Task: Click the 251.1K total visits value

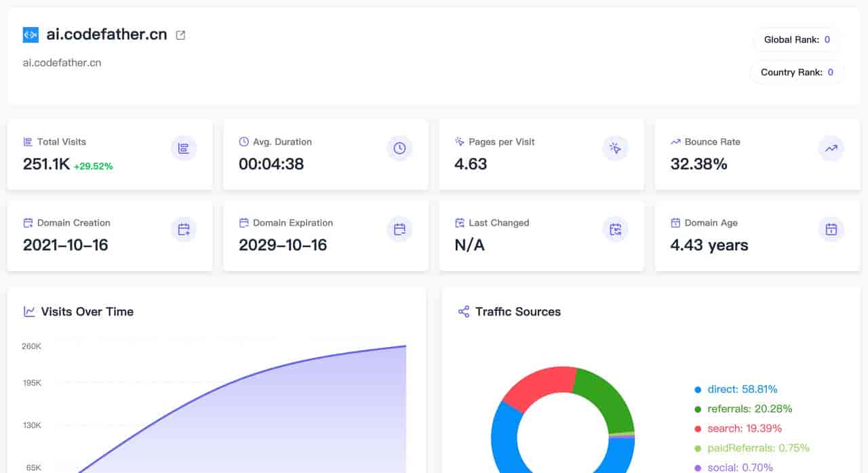Action: 47,164
